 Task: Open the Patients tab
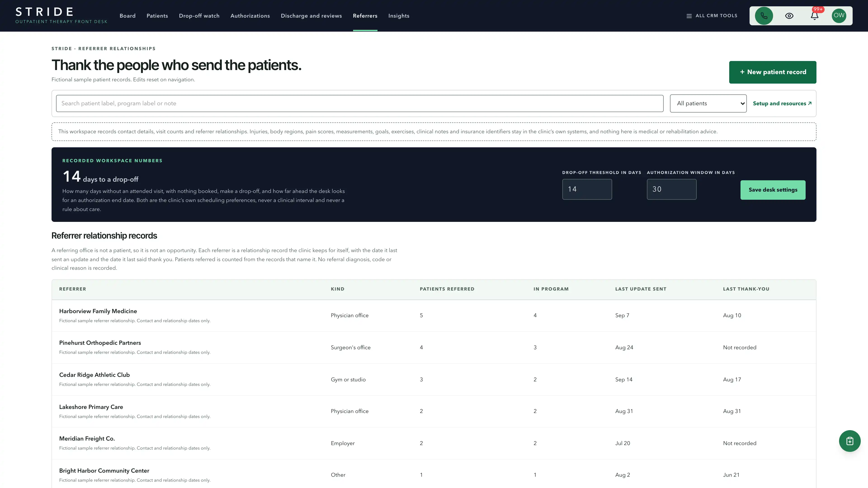[x=157, y=16]
